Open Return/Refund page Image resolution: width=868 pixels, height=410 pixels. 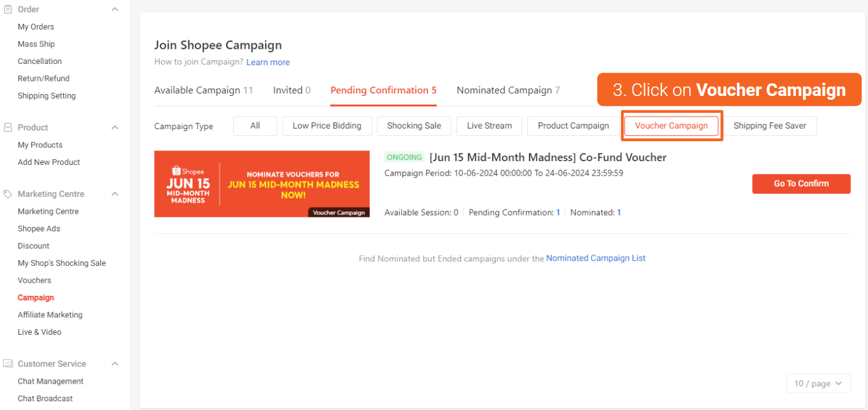coord(43,78)
